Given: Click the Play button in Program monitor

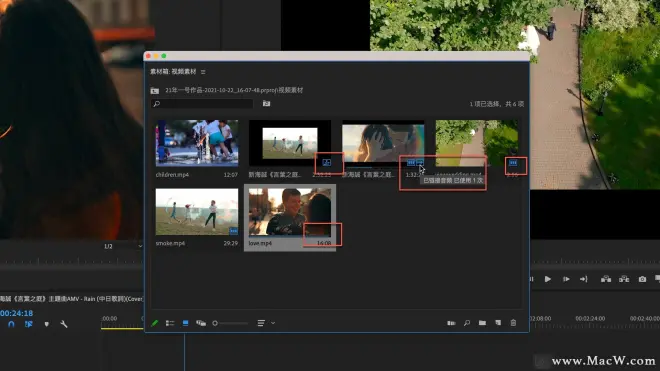Looking at the screenshot, I should 548,279.
